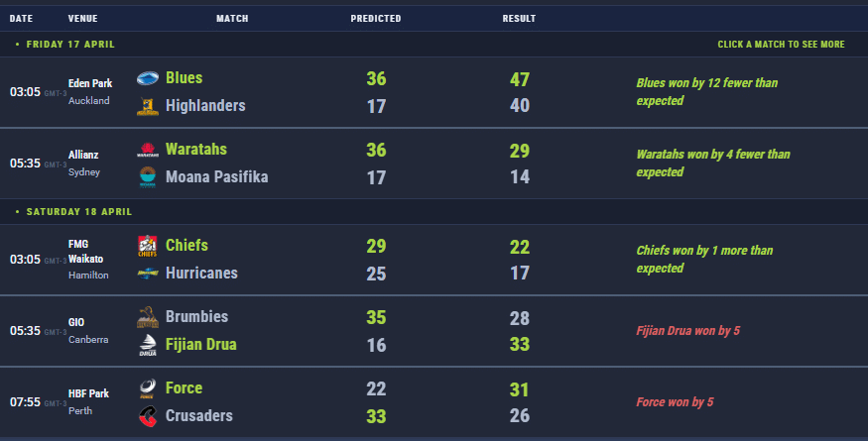Click the Blues team logo
The image size is (868, 441).
point(148,78)
